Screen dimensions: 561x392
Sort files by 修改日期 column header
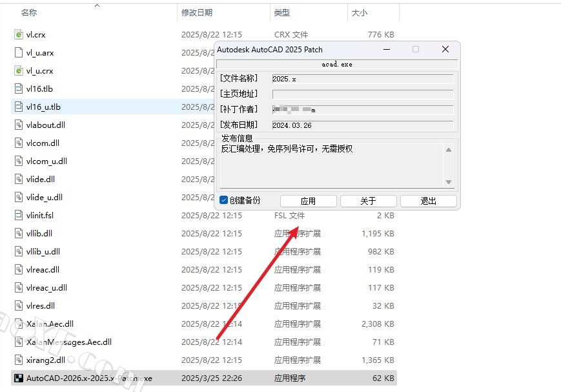pyautogui.click(x=197, y=13)
